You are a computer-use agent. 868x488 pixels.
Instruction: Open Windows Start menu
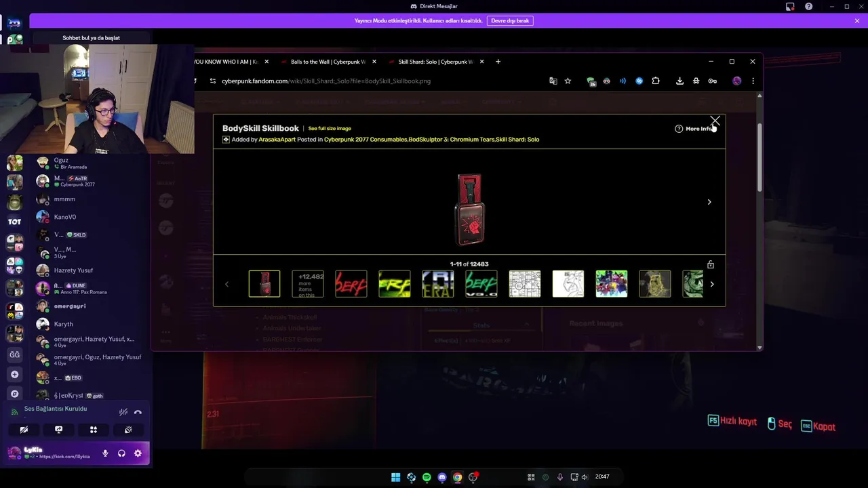(x=395, y=477)
